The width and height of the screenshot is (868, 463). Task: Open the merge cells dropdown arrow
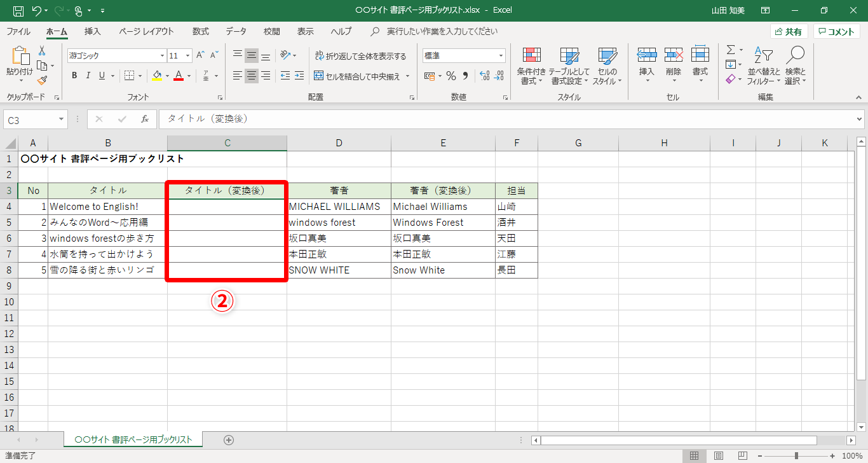(x=408, y=76)
